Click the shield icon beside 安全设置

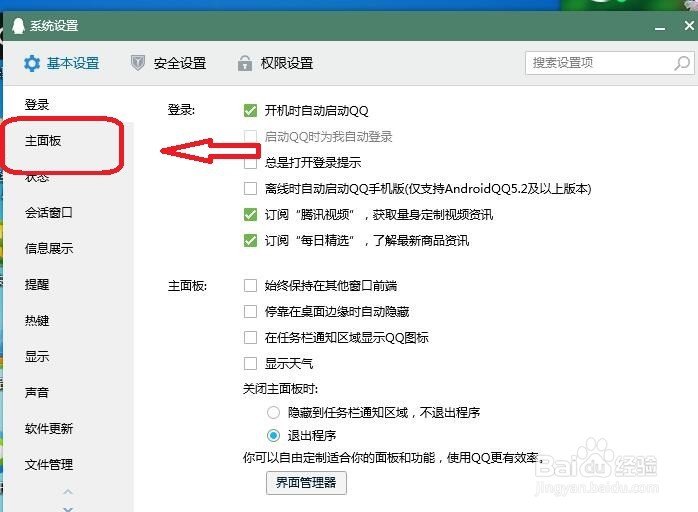[138, 63]
